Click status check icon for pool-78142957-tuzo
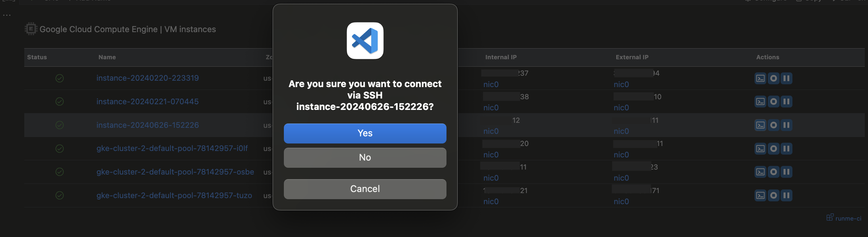The width and height of the screenshot is (868, 237). tap(60, 196)
